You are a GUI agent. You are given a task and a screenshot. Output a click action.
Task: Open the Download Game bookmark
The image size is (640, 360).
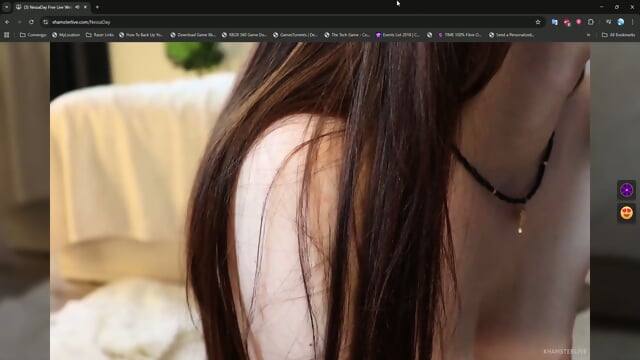click(x=193, y=35)
